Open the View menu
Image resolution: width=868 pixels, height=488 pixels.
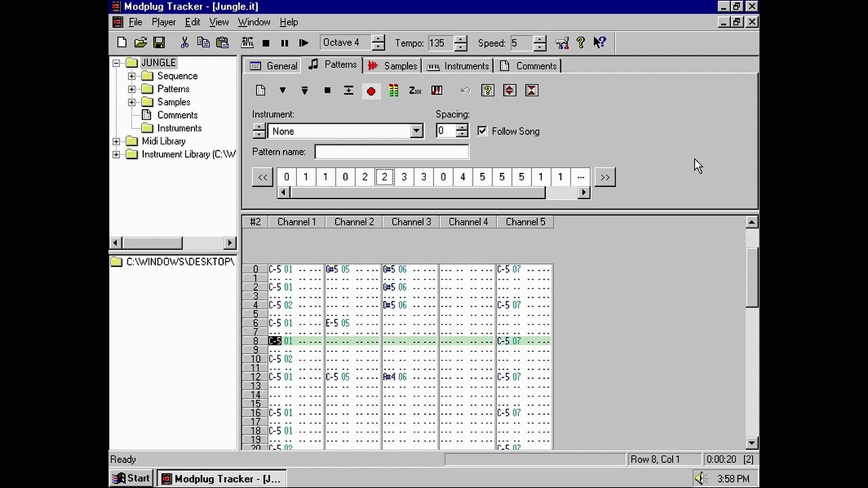click(218, 22)
